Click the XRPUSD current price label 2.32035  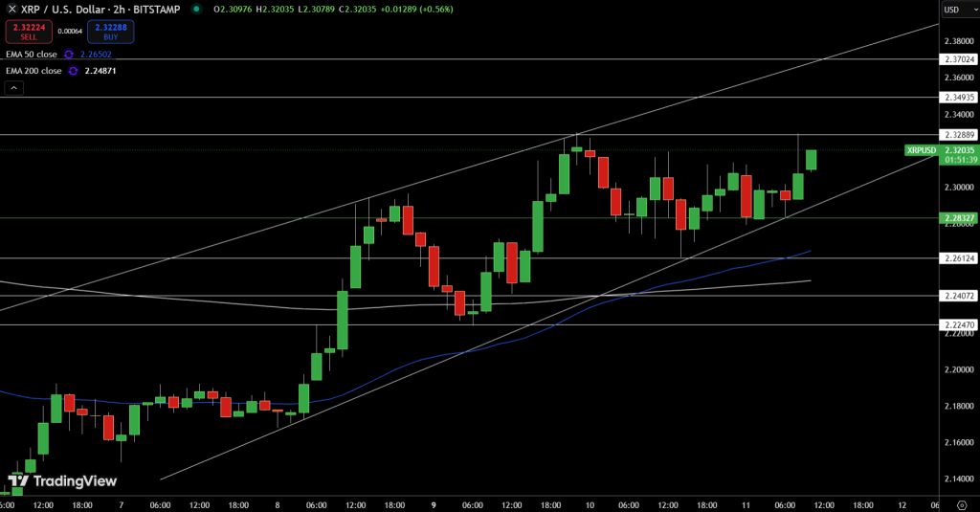[x=942, y=150]
